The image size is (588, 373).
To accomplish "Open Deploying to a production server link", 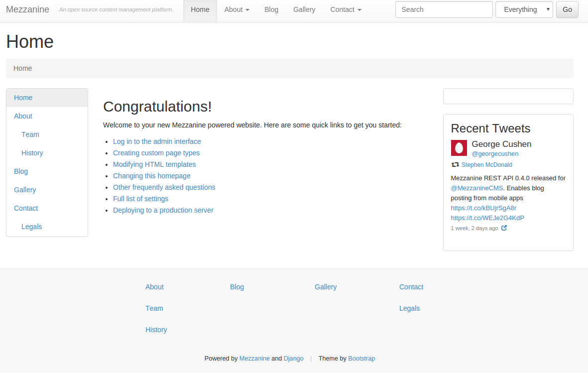I will 163,210.
